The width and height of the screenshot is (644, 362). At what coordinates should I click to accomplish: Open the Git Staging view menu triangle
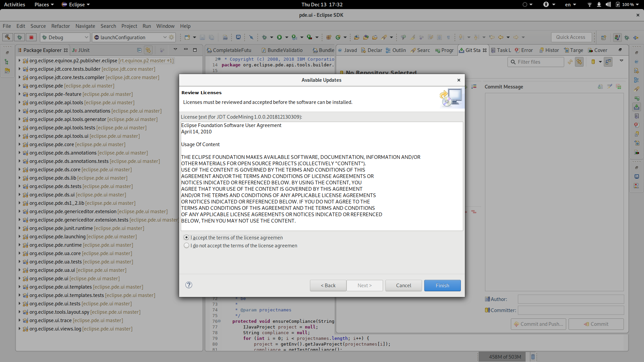[621, 61]
